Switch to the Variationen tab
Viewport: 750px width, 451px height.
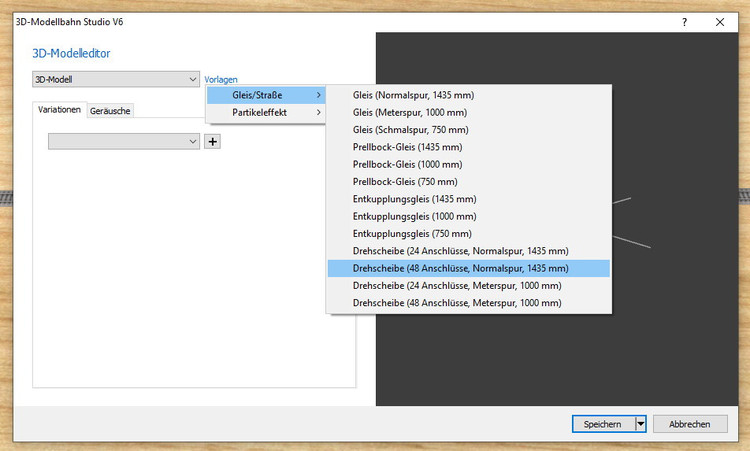[59, 110]
